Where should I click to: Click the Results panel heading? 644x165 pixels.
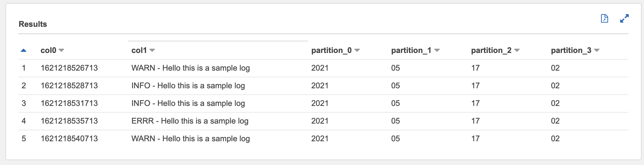tap(33, 24)
